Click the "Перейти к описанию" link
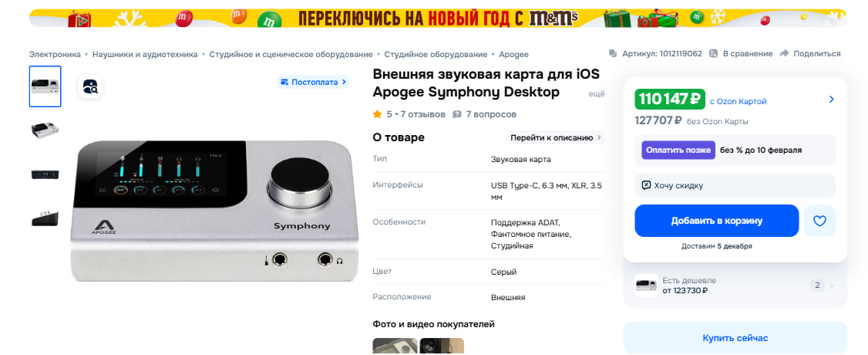The height and width of the screenshot is (355, 868). point(555,137)
